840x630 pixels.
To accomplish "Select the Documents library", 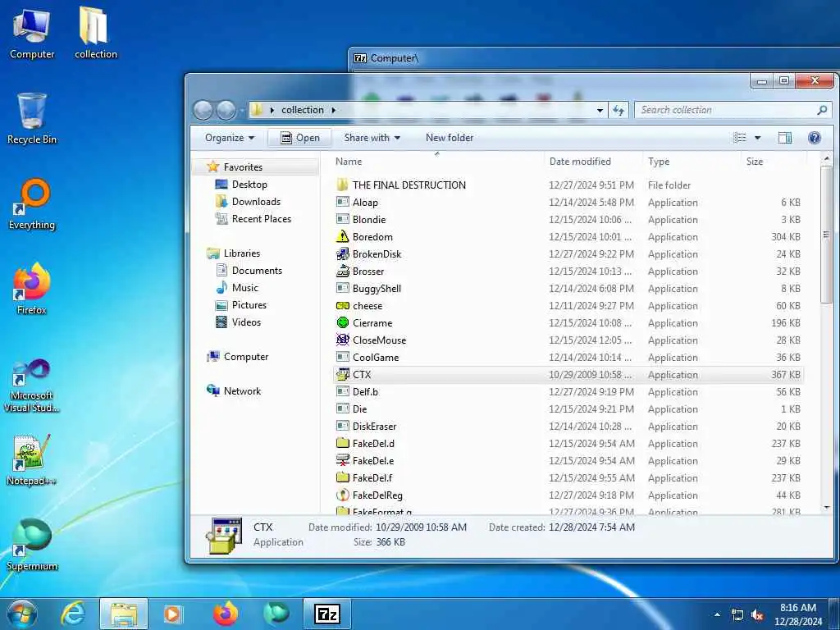I will (257, 271).
